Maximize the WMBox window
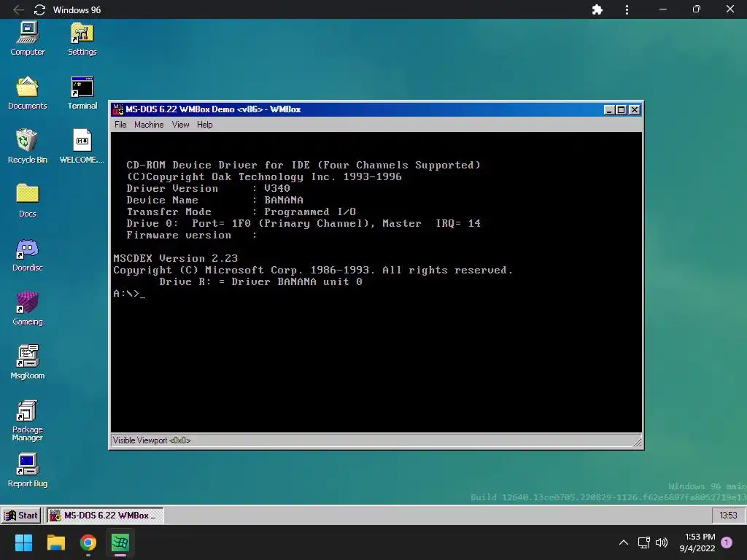The width and height of the screenshot is (747, 560). point(622,110)
